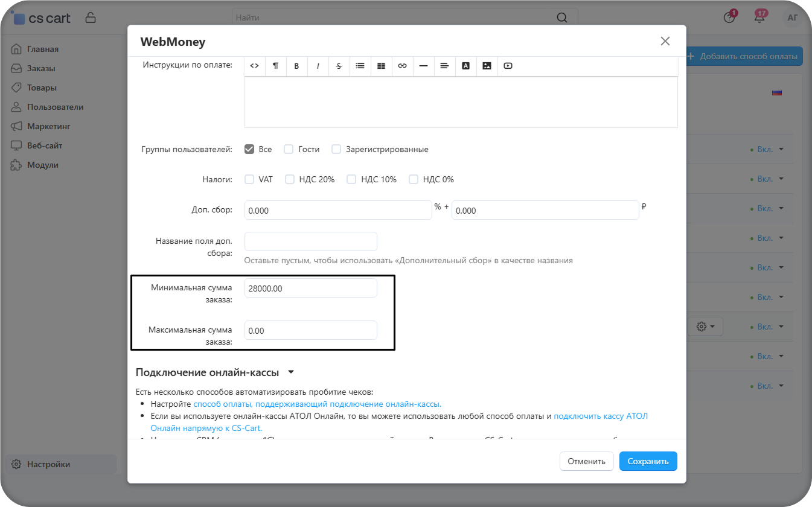
Task: Insert horizontal line in editor
Action: coord(423,66)
